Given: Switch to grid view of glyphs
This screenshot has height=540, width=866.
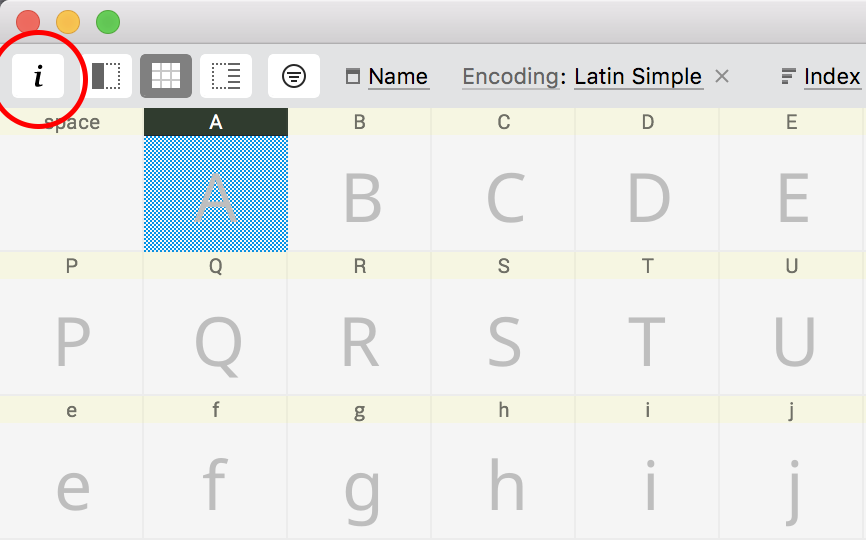Looking at the screenshot, I should tap(166, 76).
